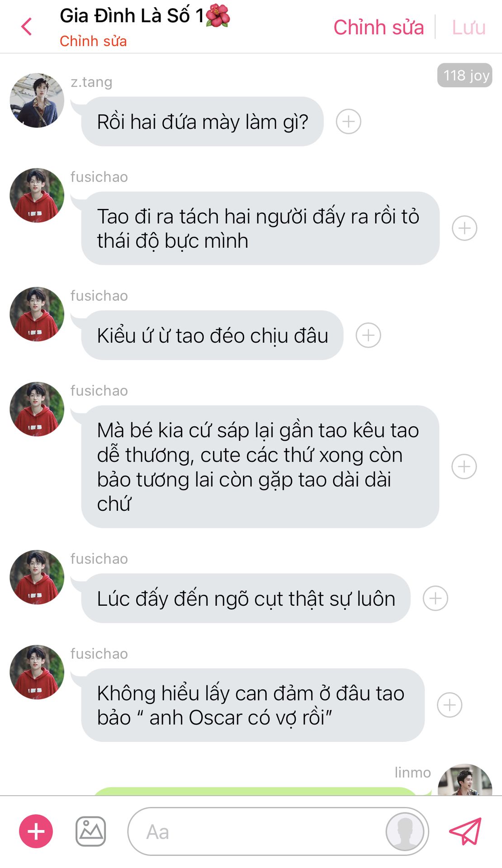Tap plus icon beside "Rồi hai đứa mày làm gì?"
Viewport: 502px width, 868px height.
(348, 122)
